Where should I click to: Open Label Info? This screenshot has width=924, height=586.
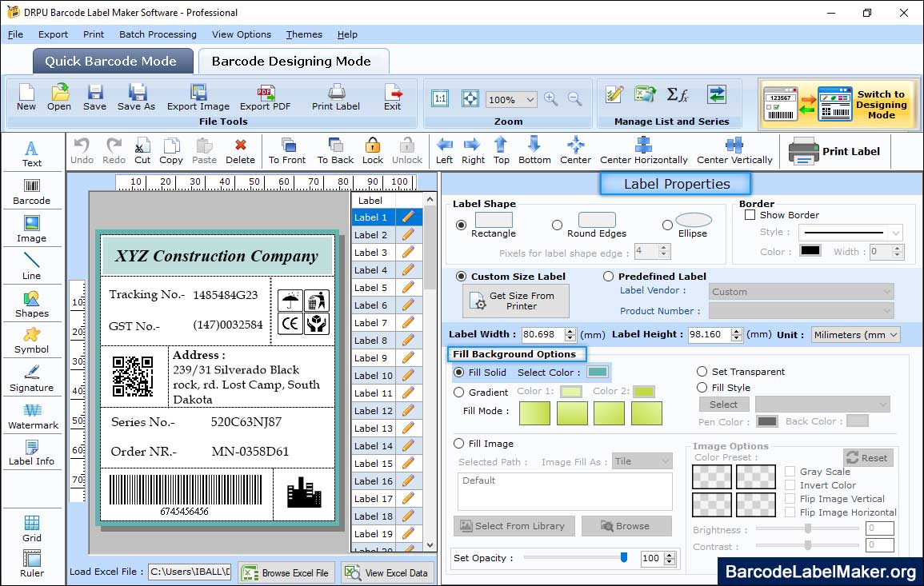click(32, 453)
